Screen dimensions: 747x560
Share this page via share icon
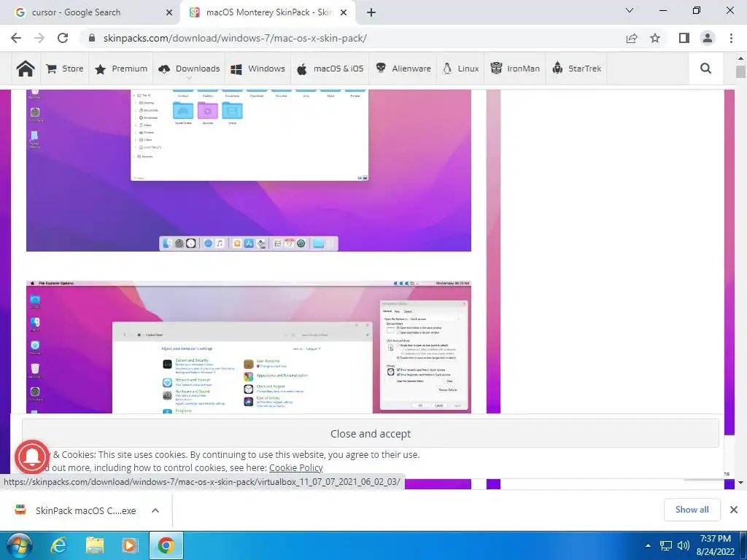(x=632, y=38)
